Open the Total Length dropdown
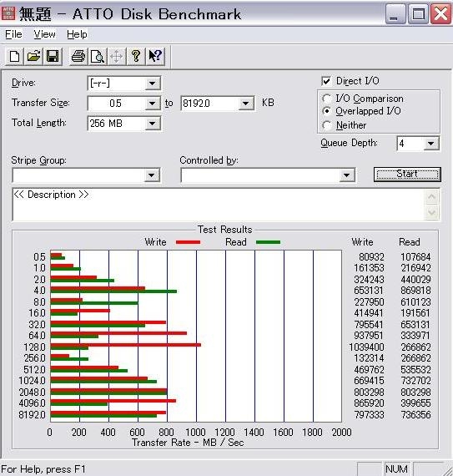Screen dimensions: 453x476 coord(152,124)
